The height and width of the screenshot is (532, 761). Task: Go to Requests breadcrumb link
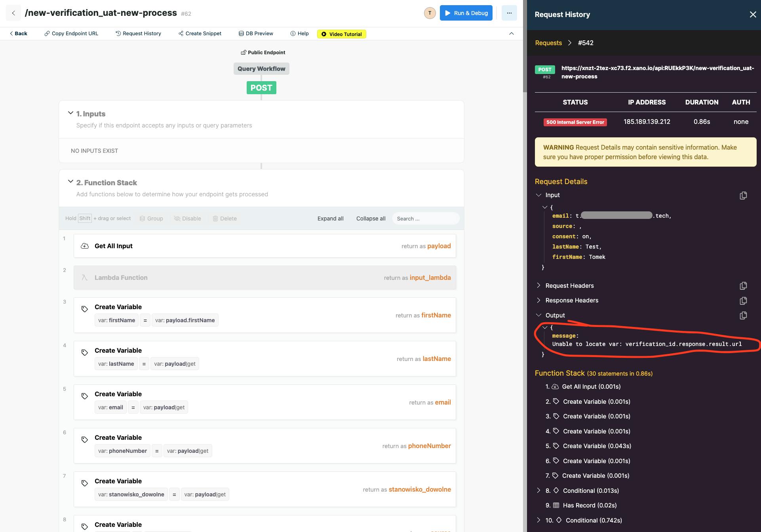[x=548, y=43]
